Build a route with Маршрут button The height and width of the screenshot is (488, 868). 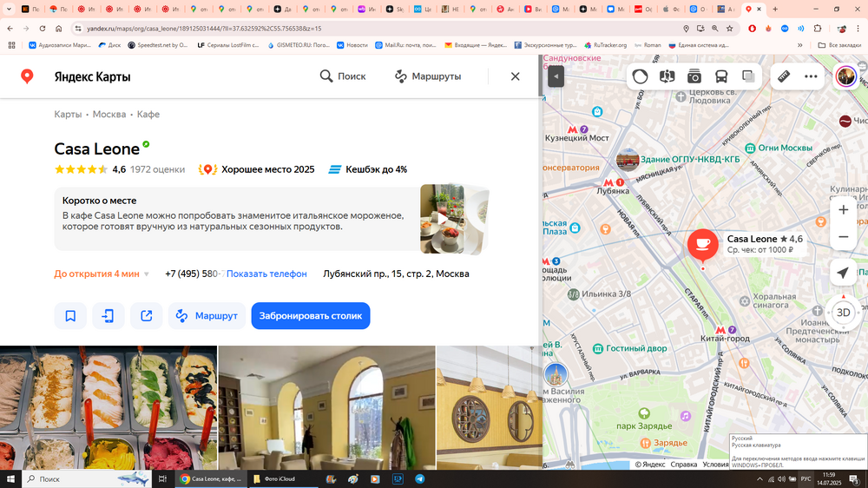click(207, 316)
